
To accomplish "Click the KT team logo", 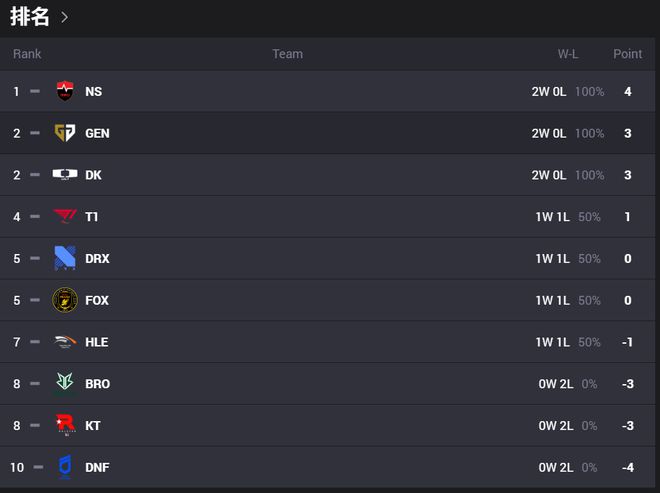I will click(x=65, y=425).
